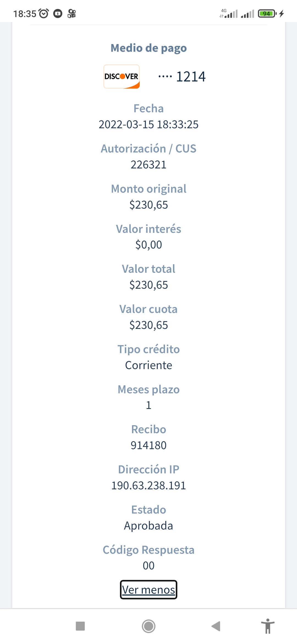
Task: Tap the status bar clock 18:35
Action: pos(25,14)
